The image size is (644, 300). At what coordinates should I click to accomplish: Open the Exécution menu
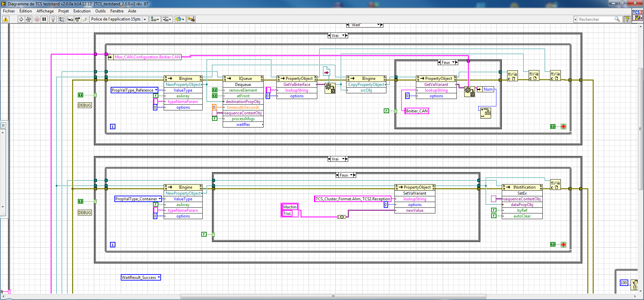[x=82, y=11]
